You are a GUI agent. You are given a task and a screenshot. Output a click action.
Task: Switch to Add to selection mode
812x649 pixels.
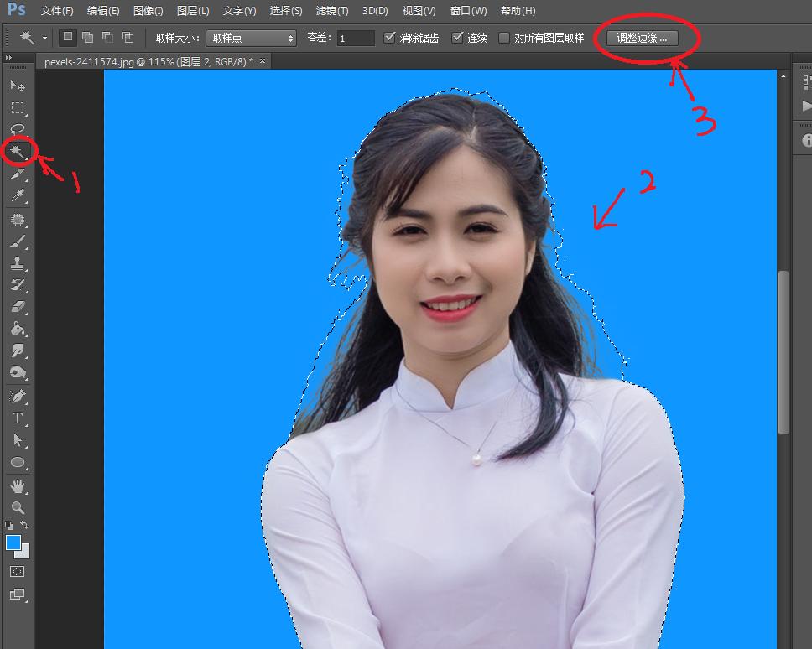click(x=87, y=37)
